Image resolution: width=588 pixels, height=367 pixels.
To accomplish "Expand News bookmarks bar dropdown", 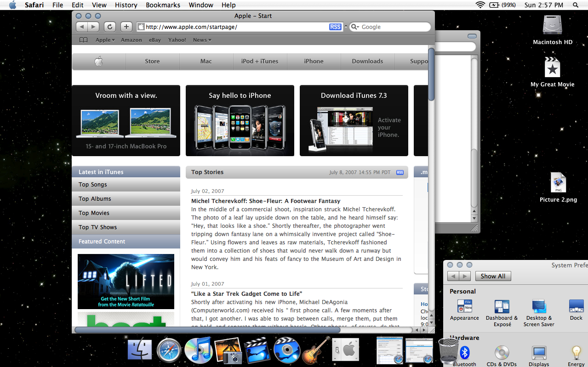I will point(202,40).
